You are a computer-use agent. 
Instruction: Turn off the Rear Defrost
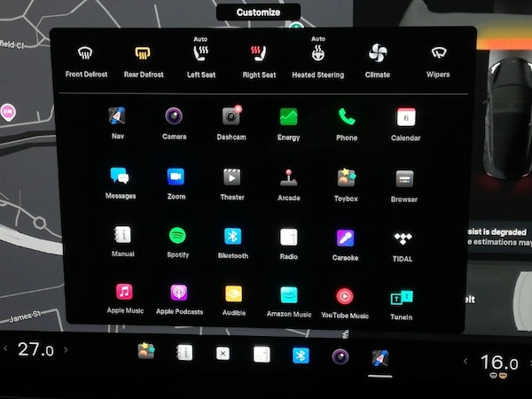pos(142,54)
